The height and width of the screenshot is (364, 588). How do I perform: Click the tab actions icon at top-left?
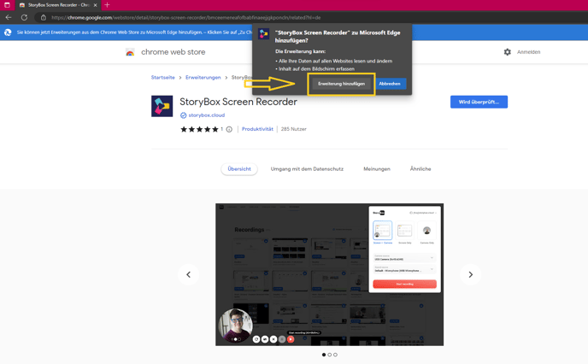coord(7,5)
